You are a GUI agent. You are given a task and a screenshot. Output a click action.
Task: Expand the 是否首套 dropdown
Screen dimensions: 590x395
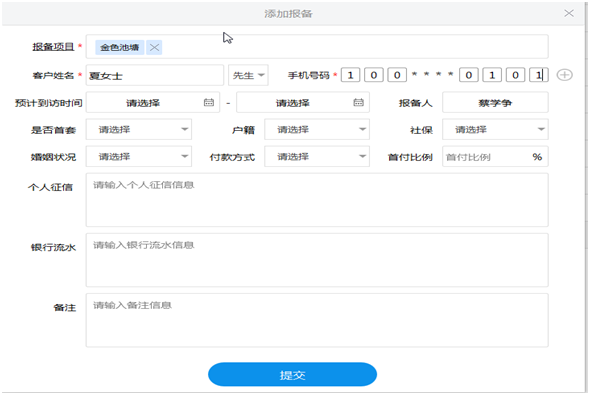(139, 129)
